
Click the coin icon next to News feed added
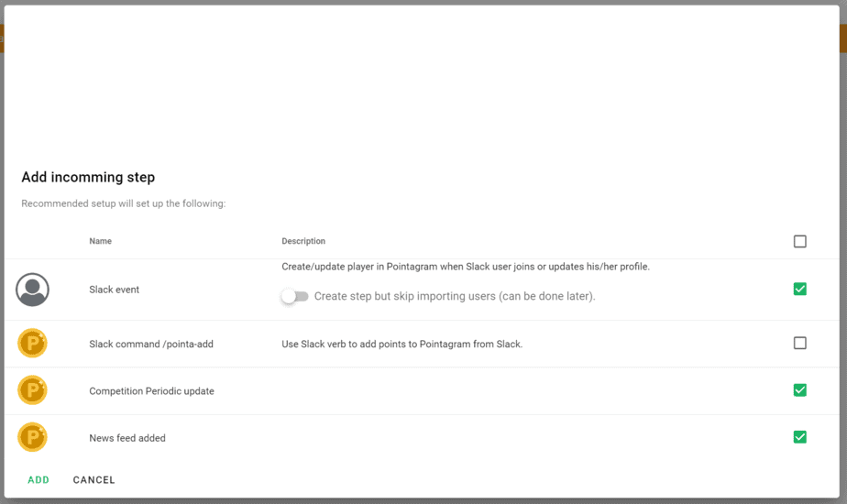click(32, 437)
